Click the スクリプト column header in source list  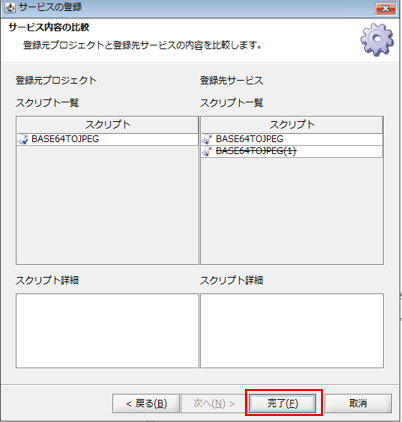point(107,125)
